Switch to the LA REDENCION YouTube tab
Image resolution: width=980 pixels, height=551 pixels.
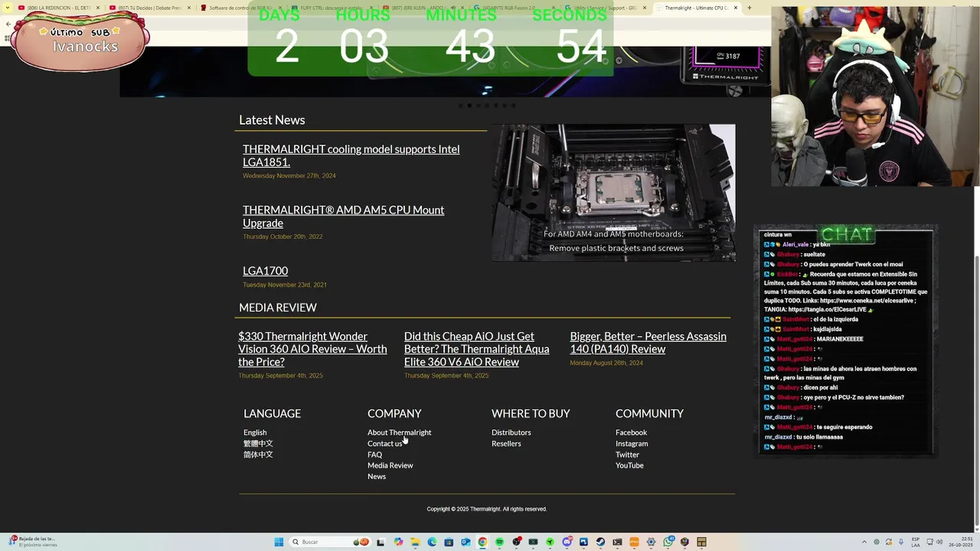pos(60,8)
